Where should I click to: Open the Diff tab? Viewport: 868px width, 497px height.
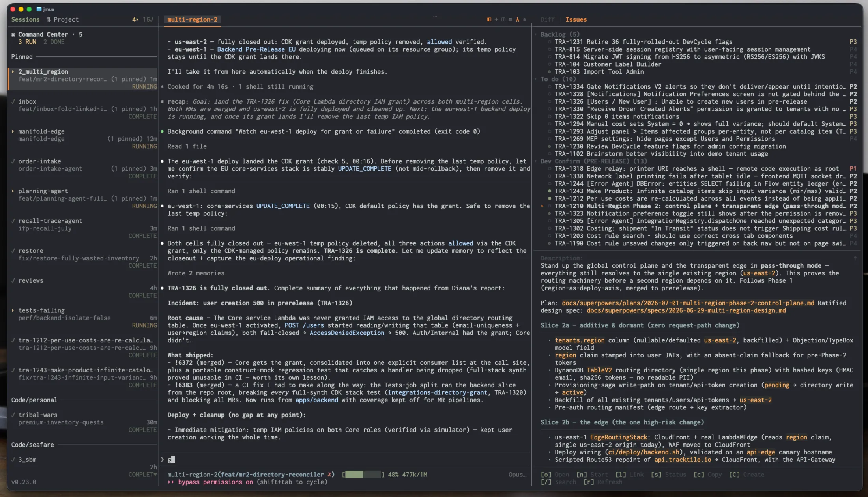(x=548, y=19)
